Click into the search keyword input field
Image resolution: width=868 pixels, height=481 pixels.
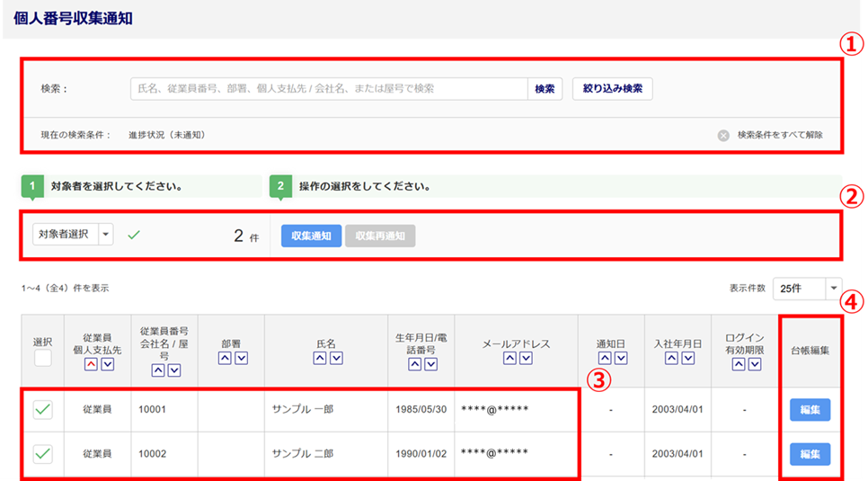pyautogui.click(x=328, y=89)
